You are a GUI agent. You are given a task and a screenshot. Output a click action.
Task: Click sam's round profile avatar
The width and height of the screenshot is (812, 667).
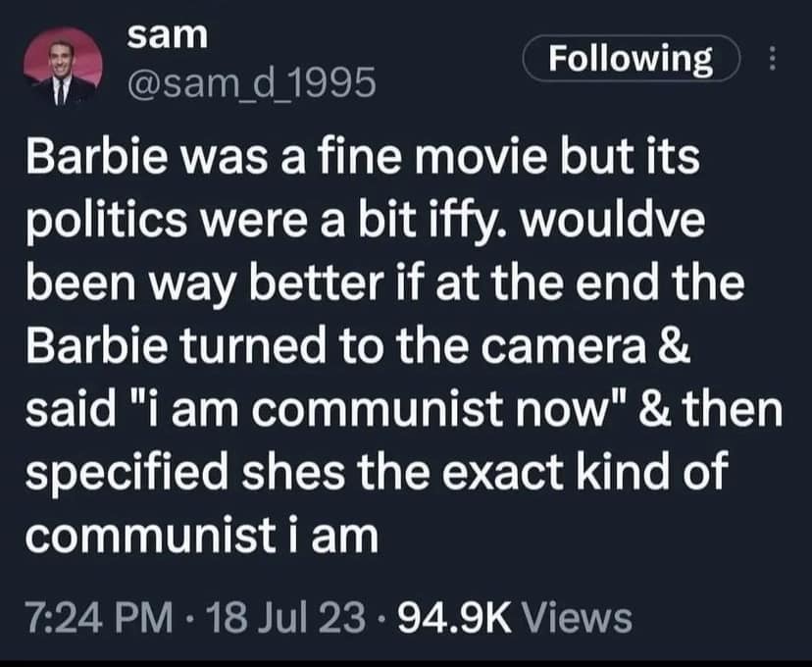pyautogui.click(x=63, y=67)
